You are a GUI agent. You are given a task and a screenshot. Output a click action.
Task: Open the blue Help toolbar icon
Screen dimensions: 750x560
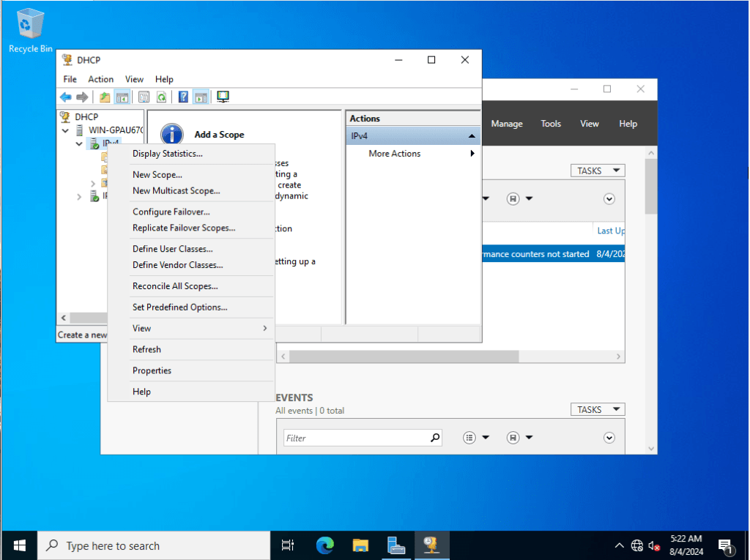point(183,97)
